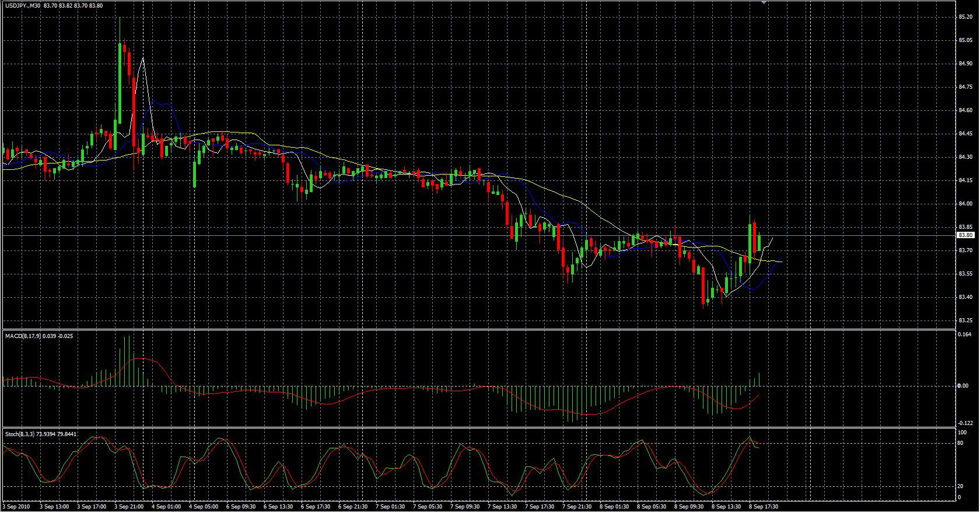Click the 3 Sep 2010 time axis label
This screenshot has height=512, width=980.
16,507
